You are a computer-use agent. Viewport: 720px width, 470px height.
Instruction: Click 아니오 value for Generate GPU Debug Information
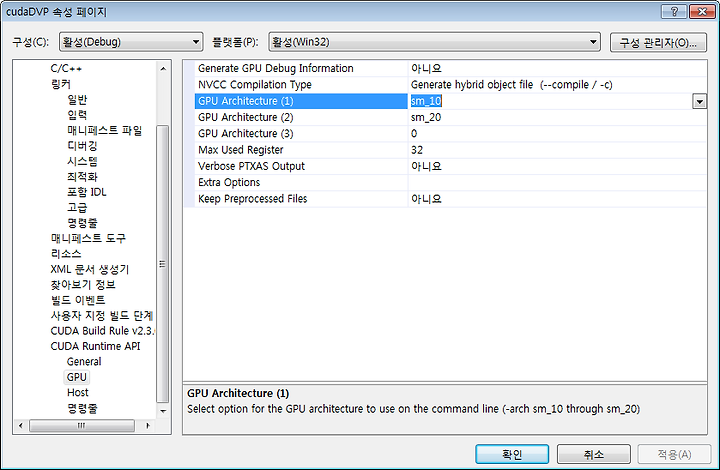(557, 68)
